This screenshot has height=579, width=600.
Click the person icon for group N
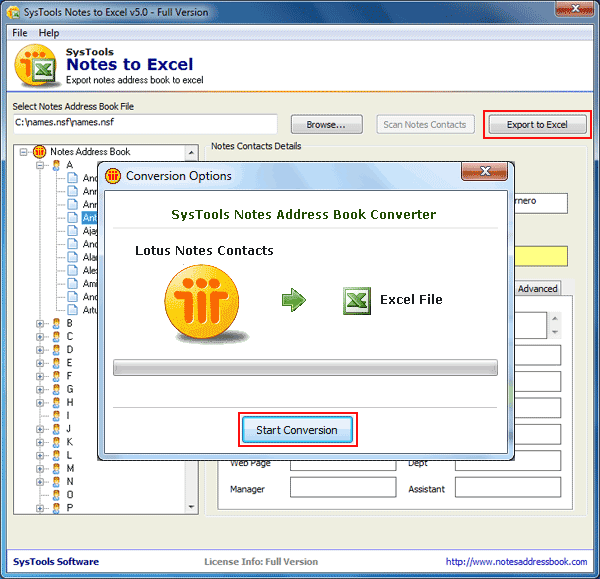[x=56, y=481]
